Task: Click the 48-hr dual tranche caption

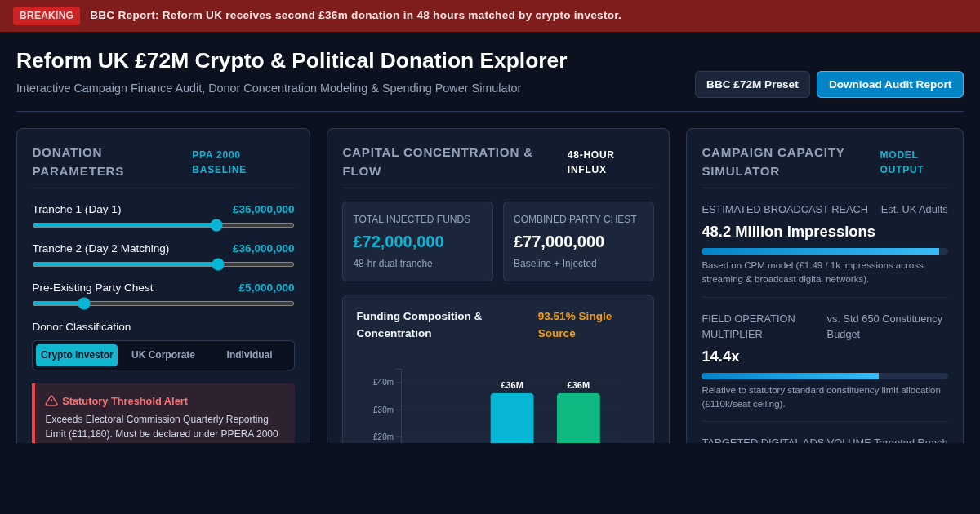Action: pos(393,264)
